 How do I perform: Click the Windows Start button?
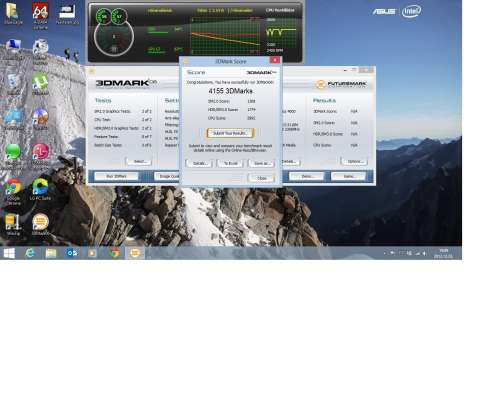(9, 253)
